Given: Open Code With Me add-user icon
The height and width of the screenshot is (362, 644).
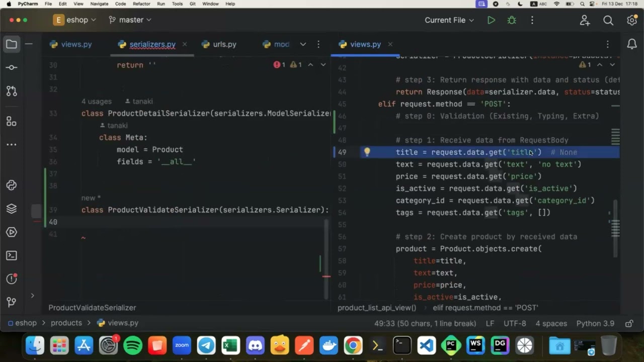Looking at the screenshot, I should [x=585, y=20].
